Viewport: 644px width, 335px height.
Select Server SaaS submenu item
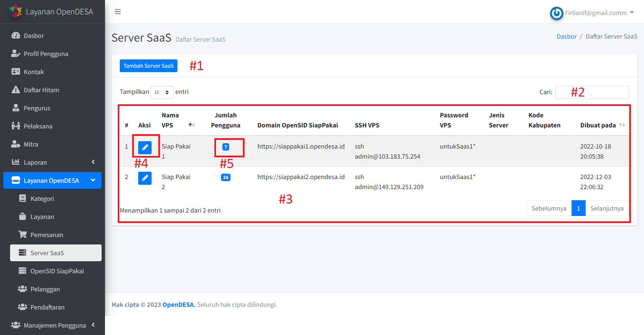(56, 253)
